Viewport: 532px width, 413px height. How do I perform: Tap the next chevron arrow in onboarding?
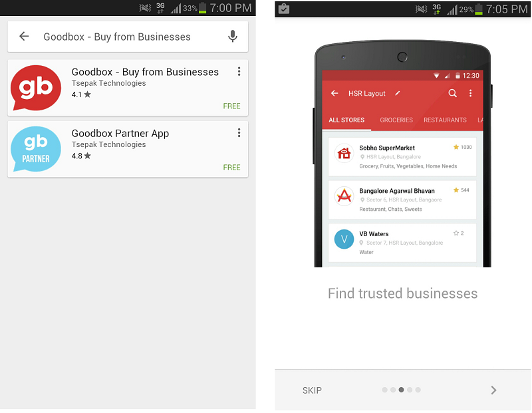pos(493,390)
